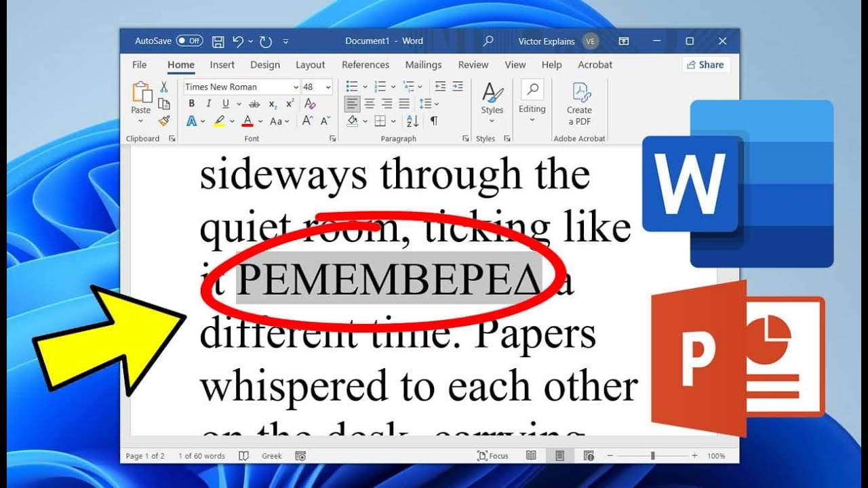Click Create a PDF in Adobe Acrobat group

pyautogui.click(x=580, y=104)
